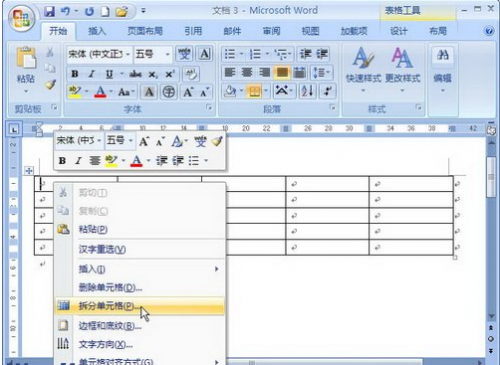Open the Change Case Aa dropdown
500x365 pixels.
[126, 92]
